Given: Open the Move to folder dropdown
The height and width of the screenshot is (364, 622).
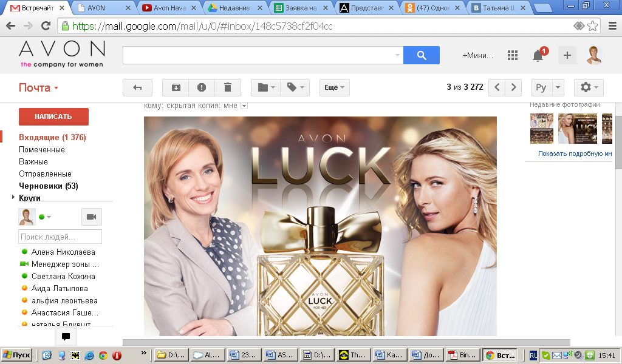Looking at the screenshot, I should (x=266, y=87).
